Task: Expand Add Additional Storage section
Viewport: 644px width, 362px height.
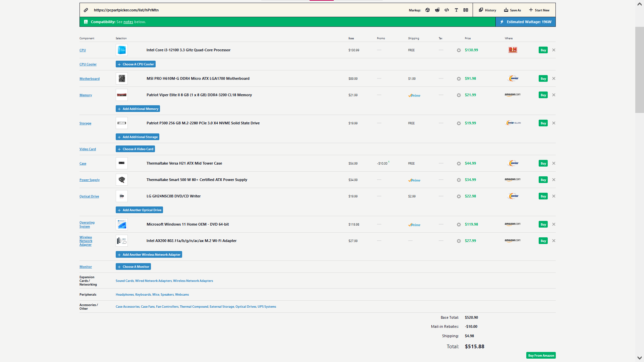Action: 138,137
